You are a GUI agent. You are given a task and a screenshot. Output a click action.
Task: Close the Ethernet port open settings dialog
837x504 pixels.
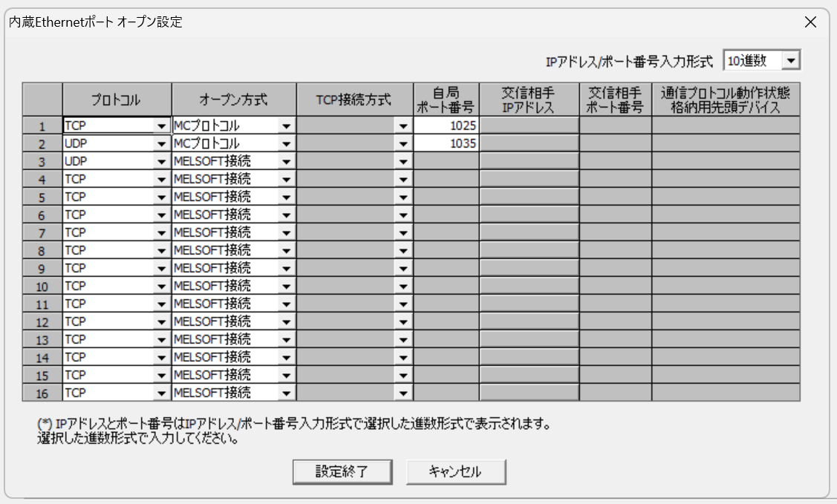810,22
